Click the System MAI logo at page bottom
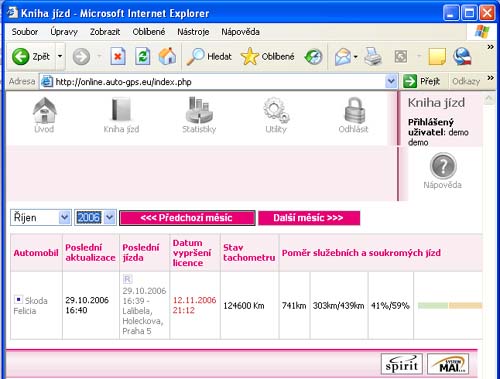The image size is (500, 379). click(448, 364)
